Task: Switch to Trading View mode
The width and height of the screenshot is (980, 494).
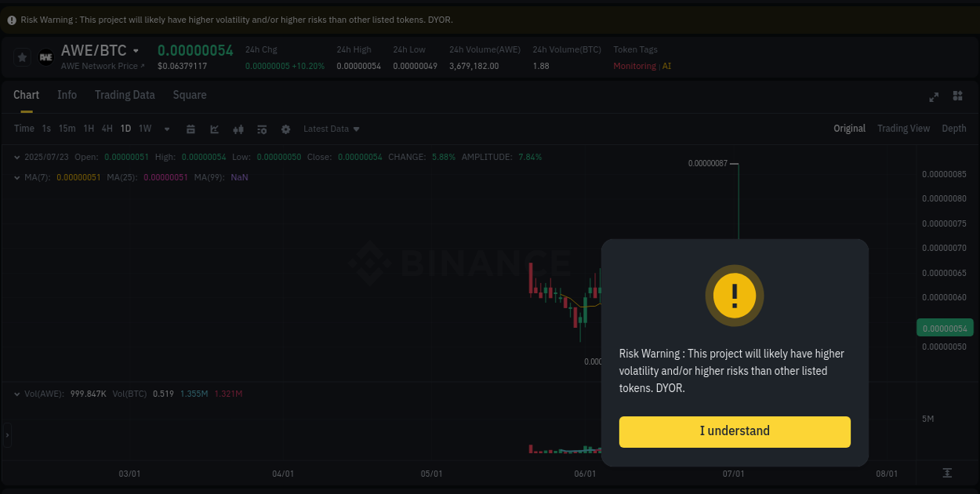Action: 903,129
